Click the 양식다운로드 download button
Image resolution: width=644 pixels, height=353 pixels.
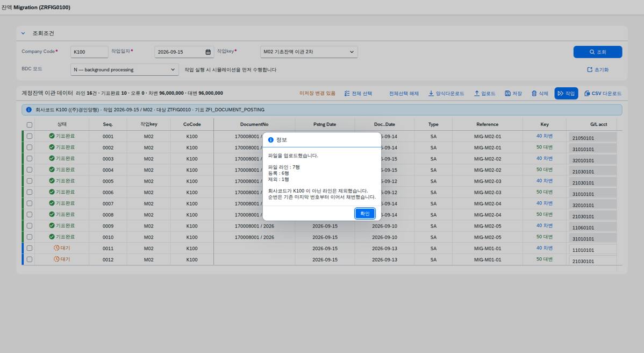[446, 93]
